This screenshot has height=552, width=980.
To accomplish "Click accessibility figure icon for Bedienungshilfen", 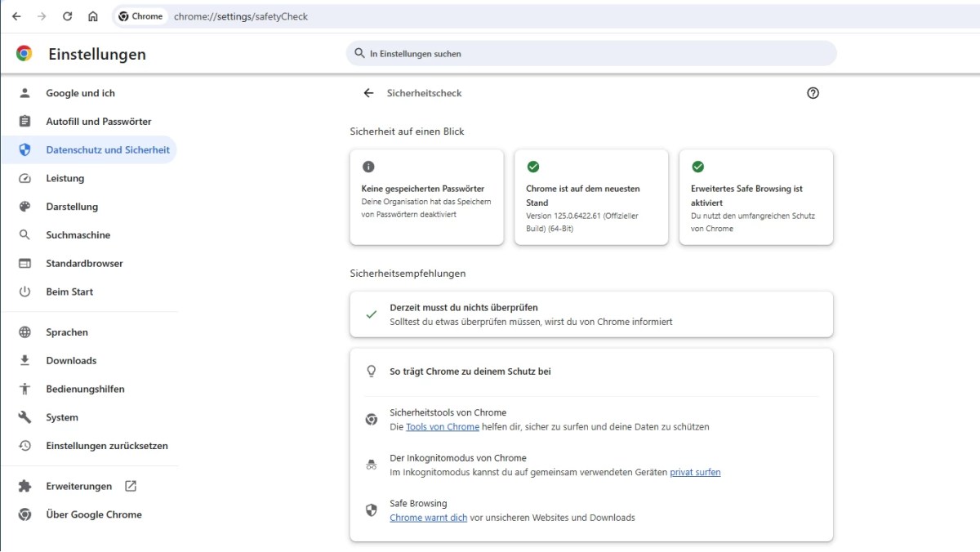I will click(24, 390).
